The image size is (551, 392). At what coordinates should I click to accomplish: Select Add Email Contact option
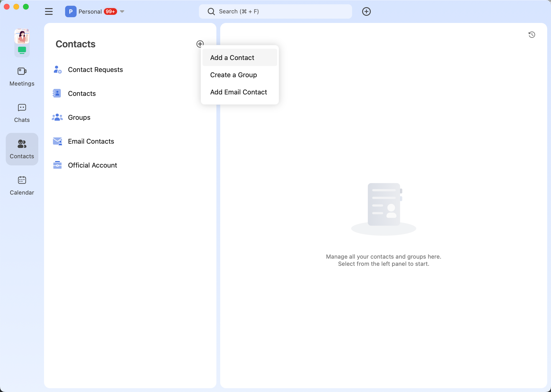click(238, 92)
